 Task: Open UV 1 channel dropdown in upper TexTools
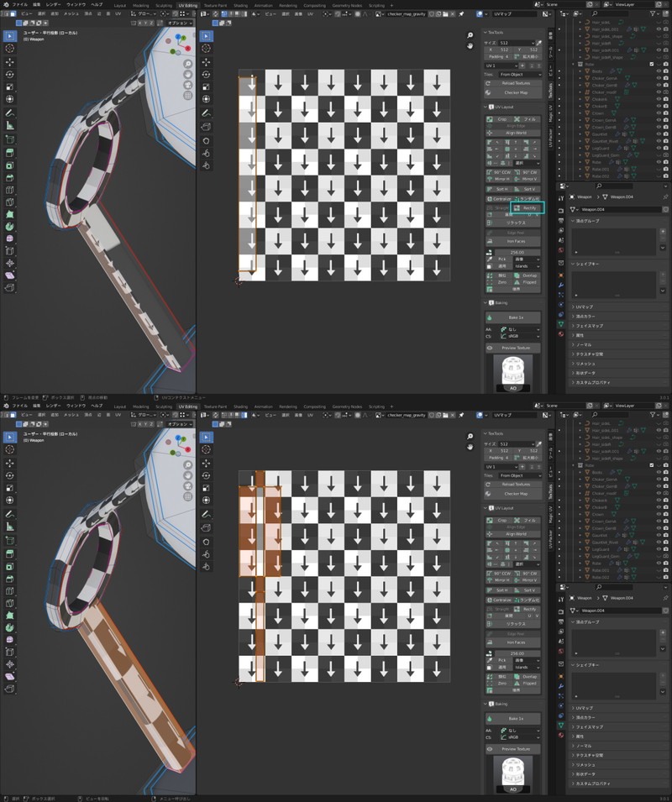[x=501, y=66]
